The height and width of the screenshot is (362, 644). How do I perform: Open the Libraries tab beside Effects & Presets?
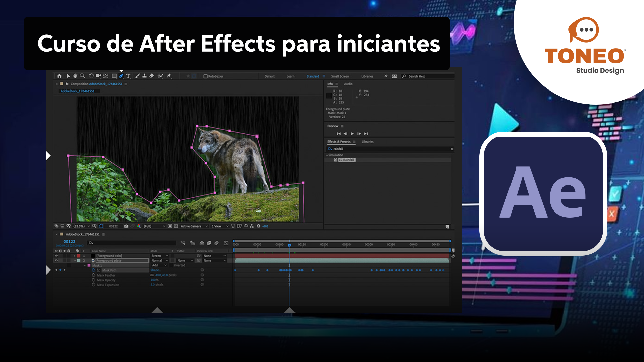tap(367, 142)
